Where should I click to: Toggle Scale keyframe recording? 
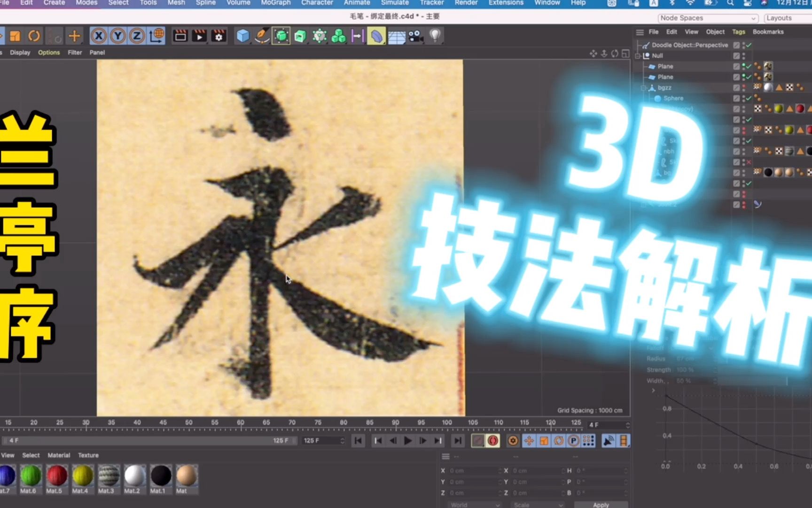pos(544,441)
